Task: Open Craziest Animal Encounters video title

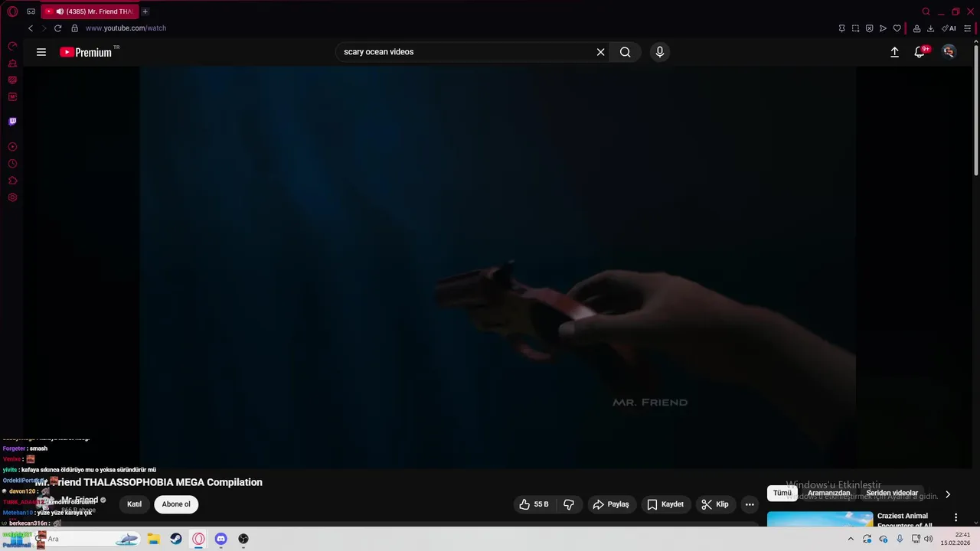Action: (x=905, y=520)
